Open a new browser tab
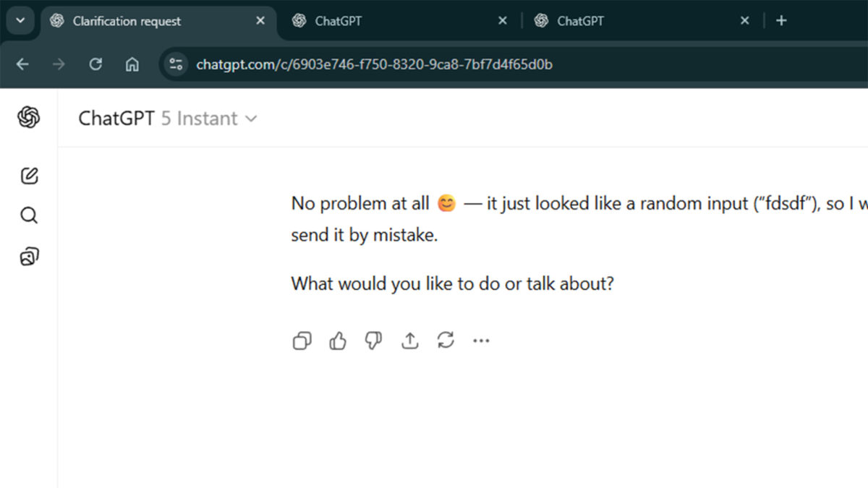 pos(781,21)
